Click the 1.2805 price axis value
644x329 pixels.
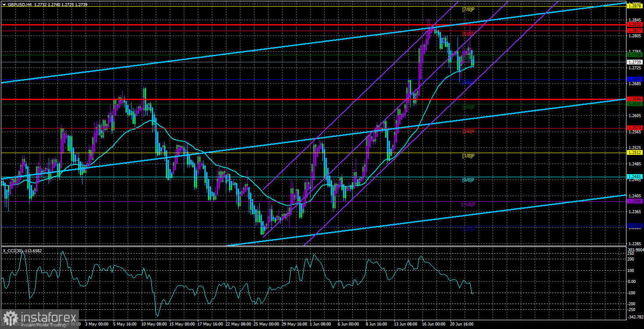(634, 36)
